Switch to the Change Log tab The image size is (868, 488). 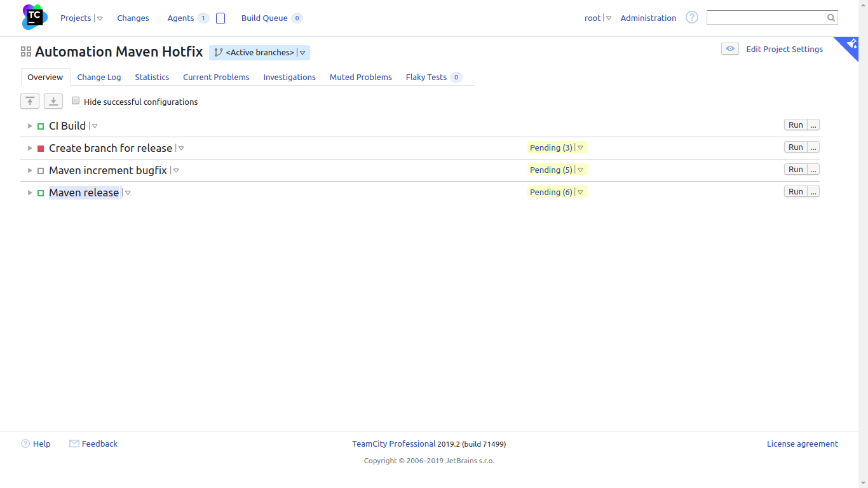pyautogui.click(x=99, y=77)
